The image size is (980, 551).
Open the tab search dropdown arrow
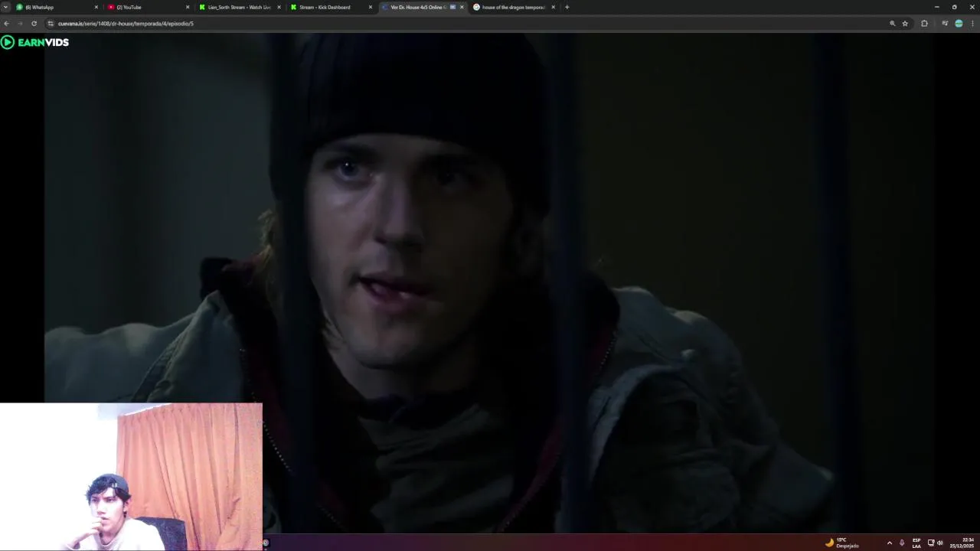(5, 7)
